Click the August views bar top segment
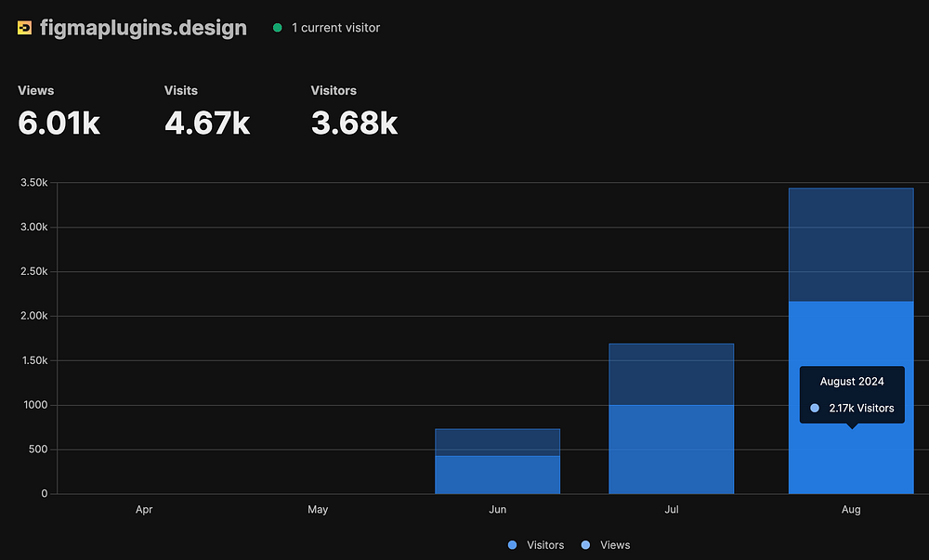Viewport: 929px width, 560px height. (851, 244)
